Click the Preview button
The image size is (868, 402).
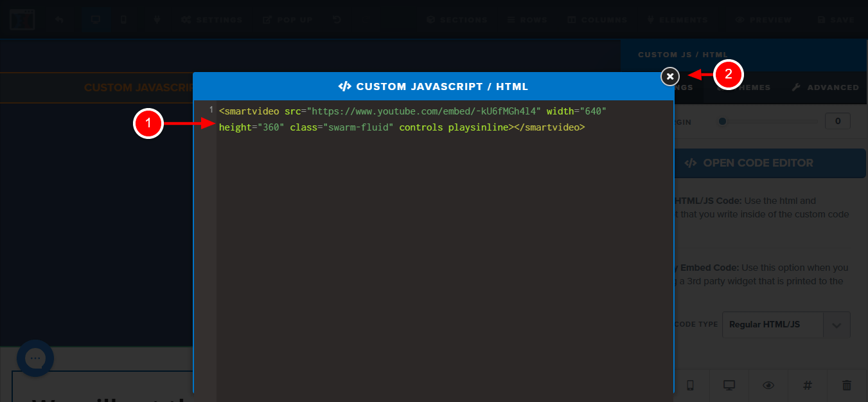click(763, 20)
